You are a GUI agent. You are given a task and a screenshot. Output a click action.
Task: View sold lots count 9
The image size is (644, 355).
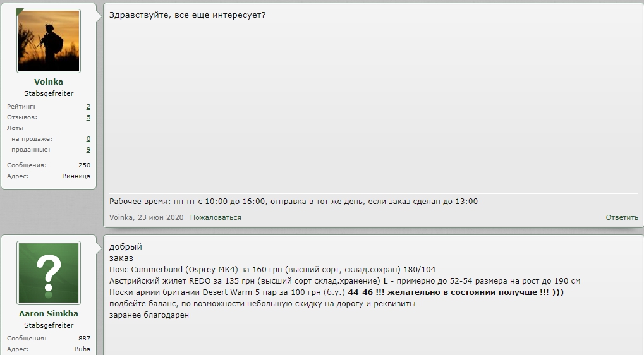click(88, 150)
